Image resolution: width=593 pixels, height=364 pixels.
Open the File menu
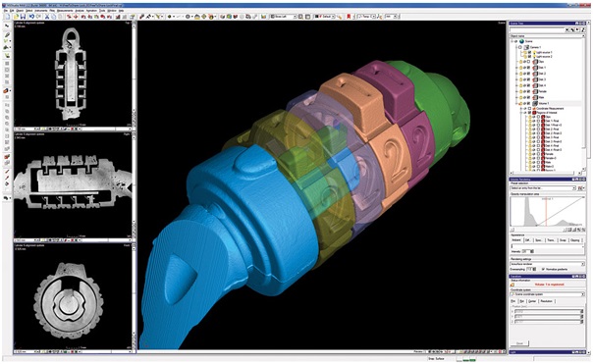(6, 11)
